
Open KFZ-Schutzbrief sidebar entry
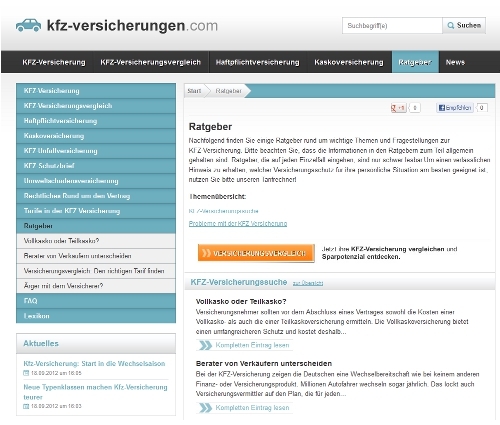(x=96, y=166)
